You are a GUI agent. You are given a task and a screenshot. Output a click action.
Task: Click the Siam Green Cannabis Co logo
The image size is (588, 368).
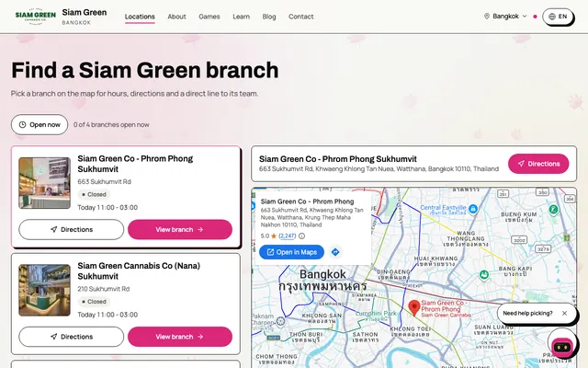pyautogui.click(x=36, y=17)
